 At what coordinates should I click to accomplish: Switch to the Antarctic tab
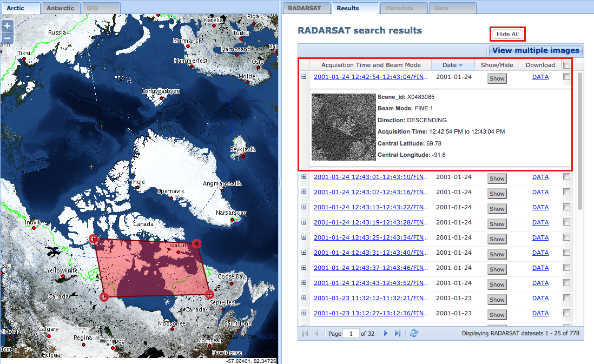61,8
